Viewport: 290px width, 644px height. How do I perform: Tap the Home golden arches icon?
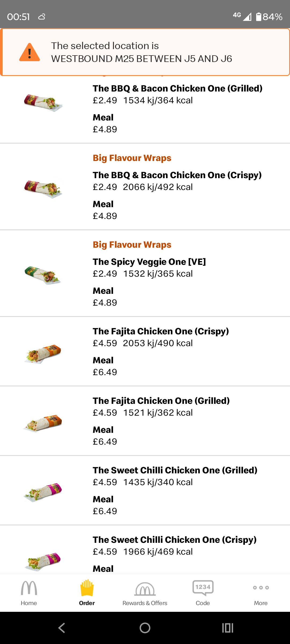[29, 588]
